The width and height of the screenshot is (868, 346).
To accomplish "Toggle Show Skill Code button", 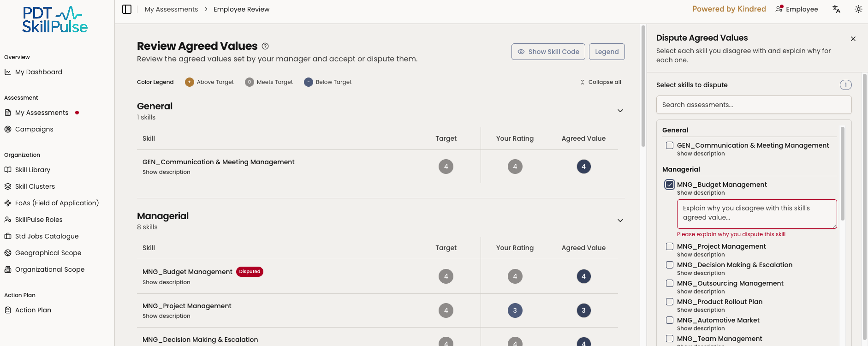I will coord(548,52).
